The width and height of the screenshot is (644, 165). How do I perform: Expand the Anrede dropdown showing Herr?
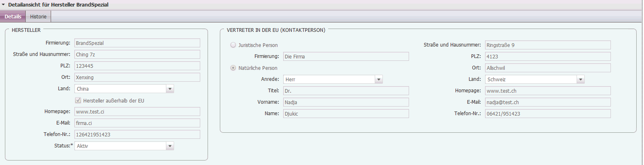pos(379,79)
